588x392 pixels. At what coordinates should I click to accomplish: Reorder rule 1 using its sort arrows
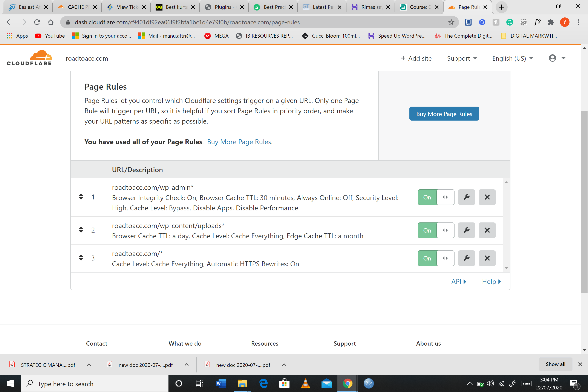81,197
